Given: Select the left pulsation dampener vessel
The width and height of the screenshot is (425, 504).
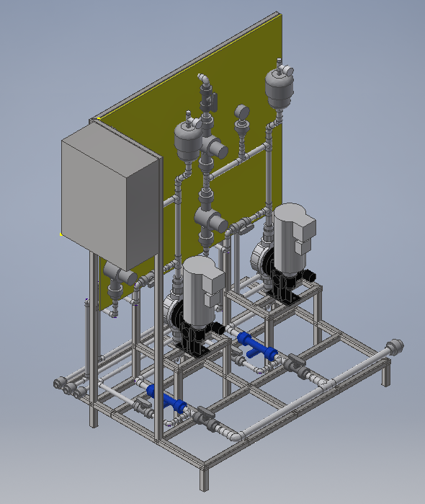Looking at the screenshot, I should click(x=188, y=136).
